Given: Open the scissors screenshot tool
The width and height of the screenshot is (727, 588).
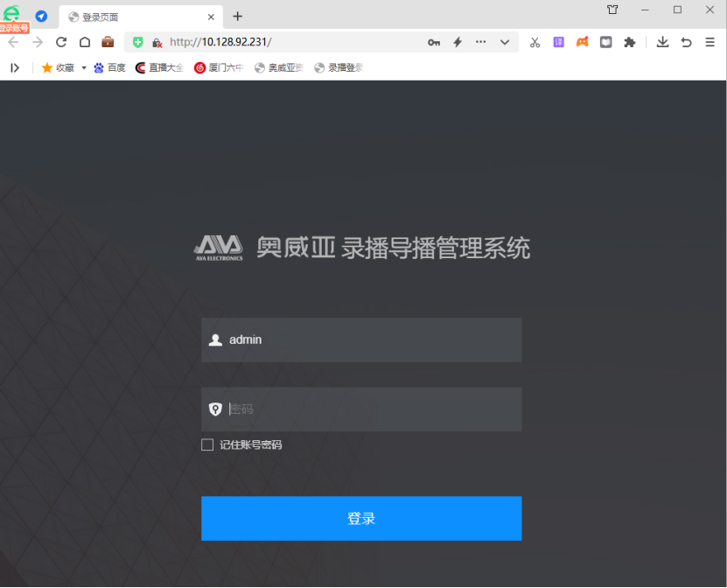Looking at the screenshot, I should pyautogui.click(x=535, y=42).
